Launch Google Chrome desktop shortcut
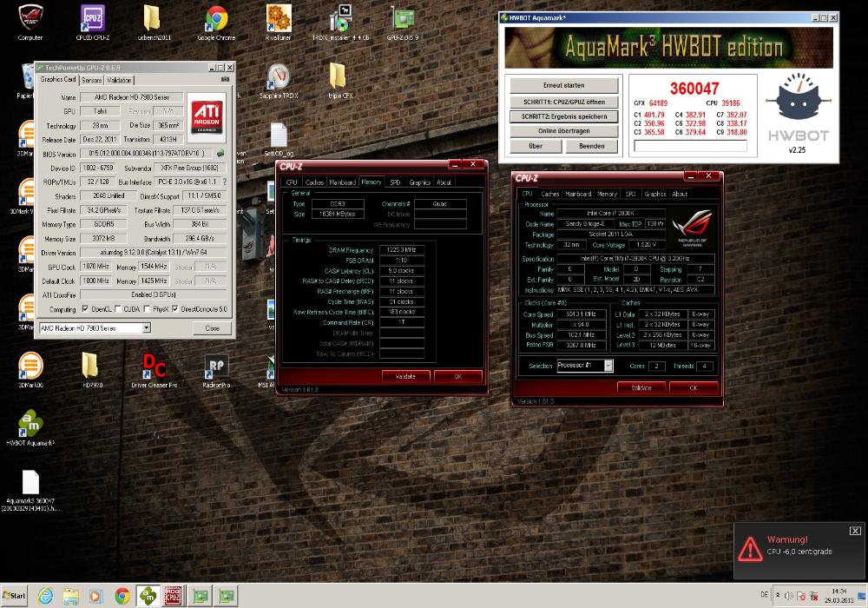868x608 pixels. click(216, 23)
